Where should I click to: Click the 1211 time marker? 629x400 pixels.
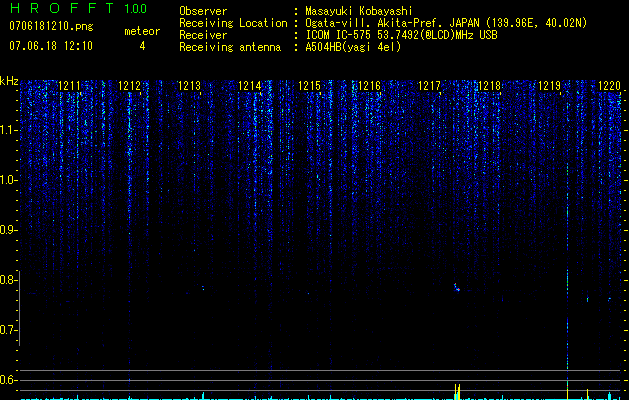coord(69,86)
